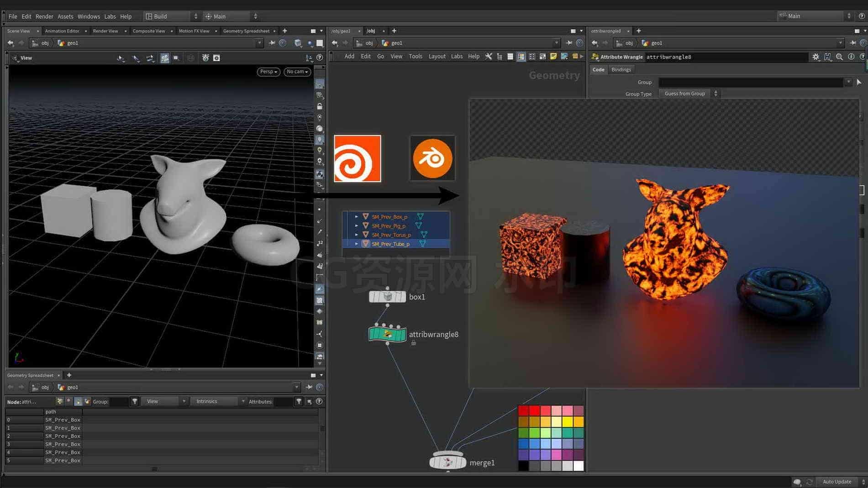Open the Intrinsics dropdown in spreadsheet
The height and width of the screenshot is (488, 868).
pyautogui.click(x=218, y=401)
